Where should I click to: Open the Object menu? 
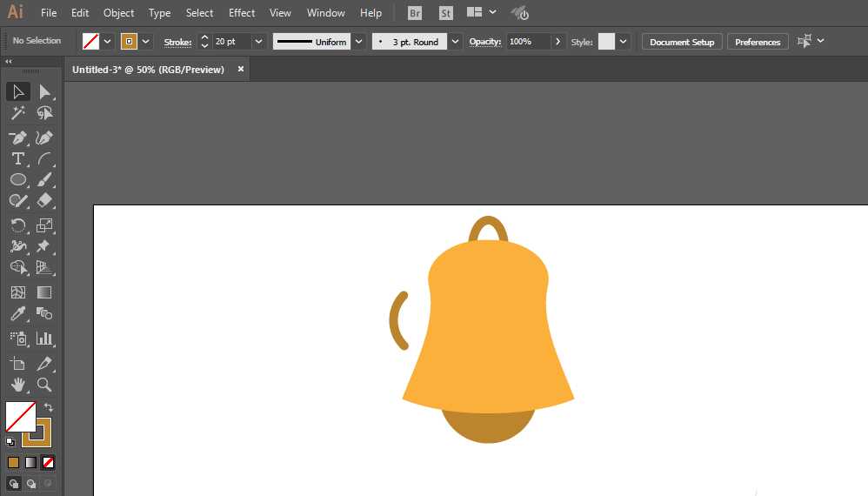point(118,13)
